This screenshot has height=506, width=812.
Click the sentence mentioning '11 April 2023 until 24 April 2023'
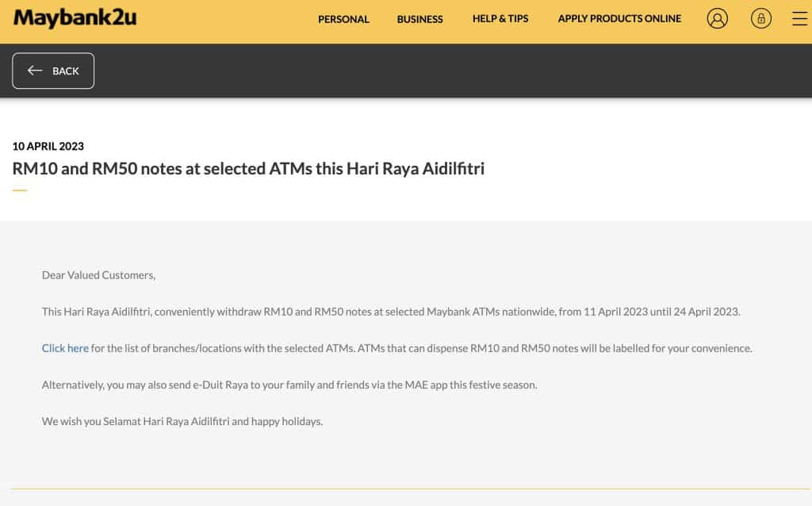point(391,312)
